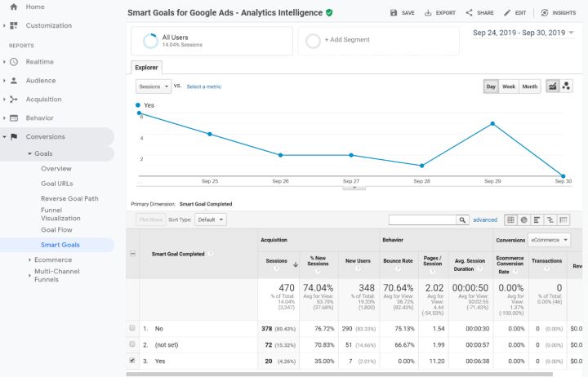This screenshot has height=377, width=588.
Task: Open Reverse Goal Path report
Action: click(69, 198)
